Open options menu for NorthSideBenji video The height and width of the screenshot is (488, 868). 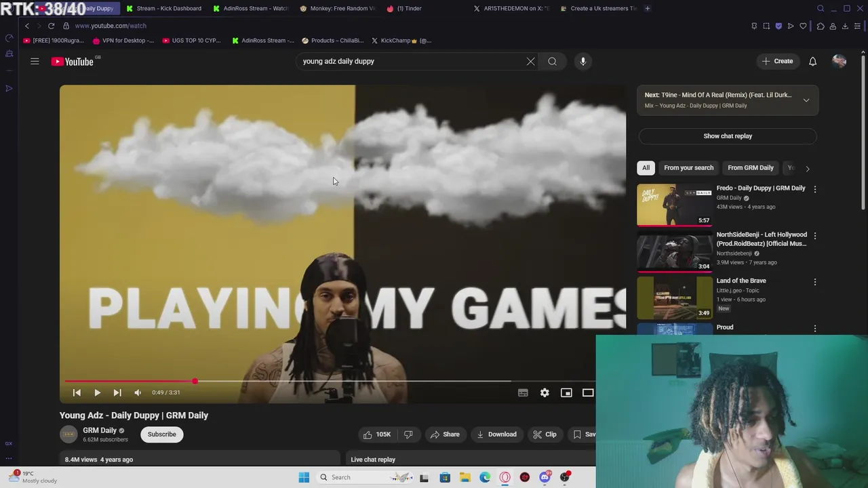[814, 236]
